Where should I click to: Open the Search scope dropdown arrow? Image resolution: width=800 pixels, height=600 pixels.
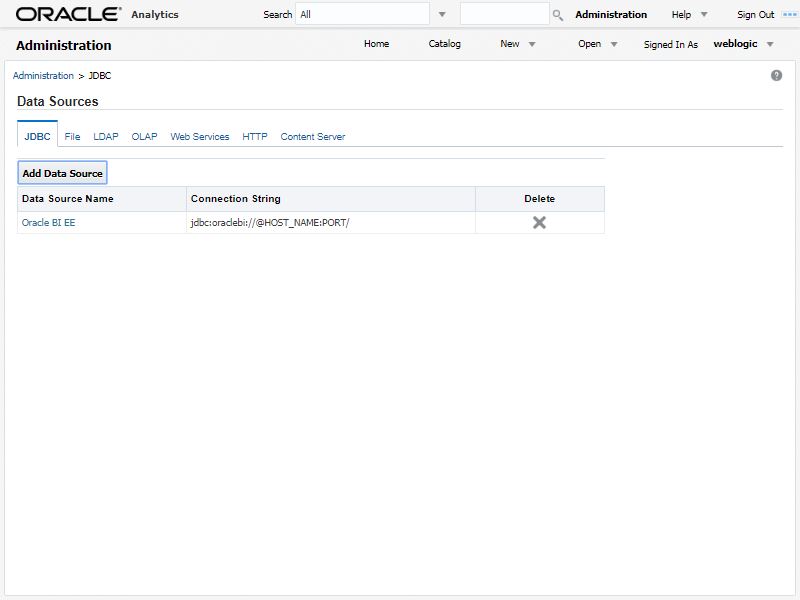pos(442,14)
